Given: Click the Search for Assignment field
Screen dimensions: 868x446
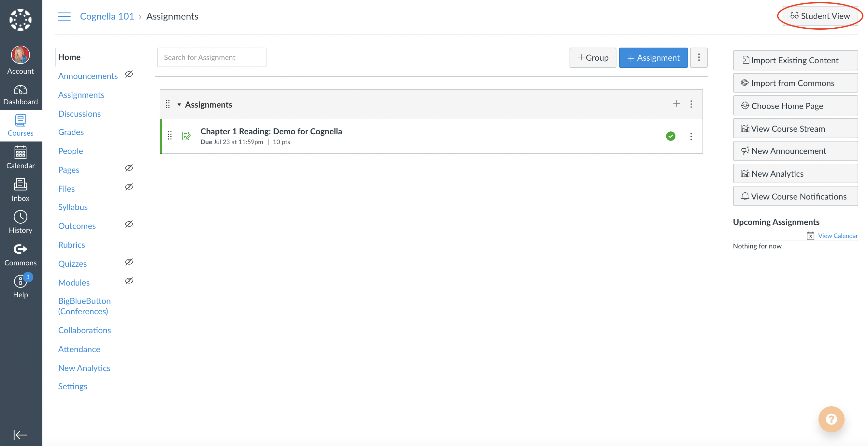Looking at the screenshot, I should [x=211, y=57].
